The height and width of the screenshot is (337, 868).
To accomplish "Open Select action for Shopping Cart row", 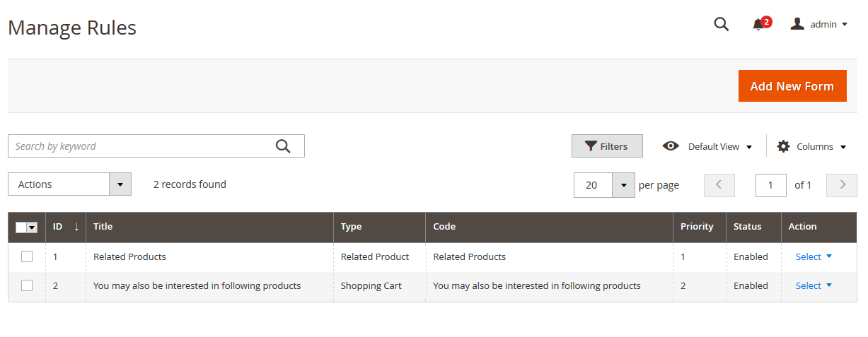I will tap(813, 285).
